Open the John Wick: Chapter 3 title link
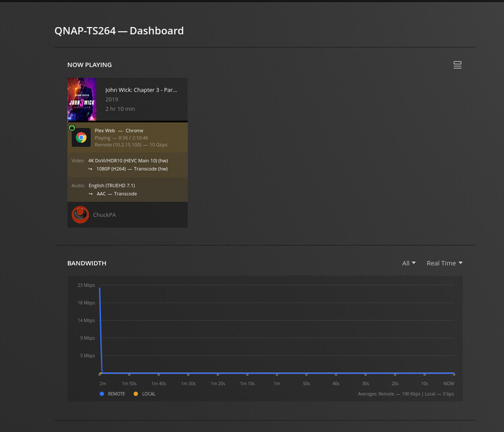 (x=141, y=90)
